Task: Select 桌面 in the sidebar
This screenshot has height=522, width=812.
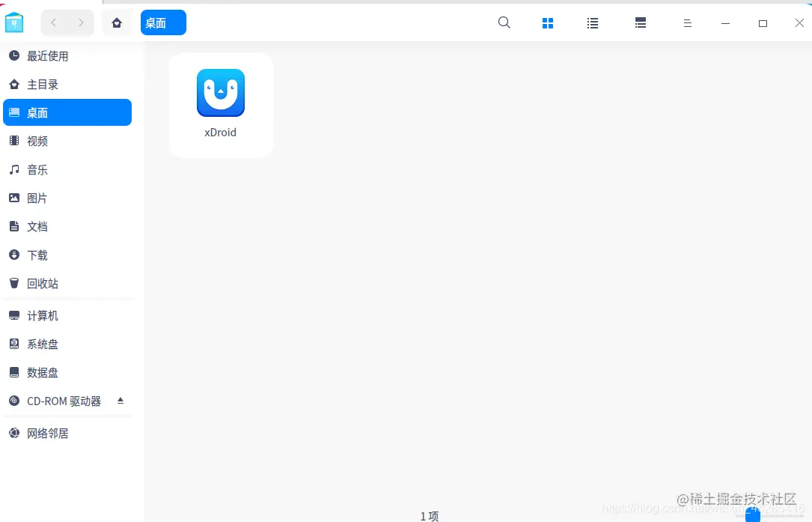Action: 67,112
